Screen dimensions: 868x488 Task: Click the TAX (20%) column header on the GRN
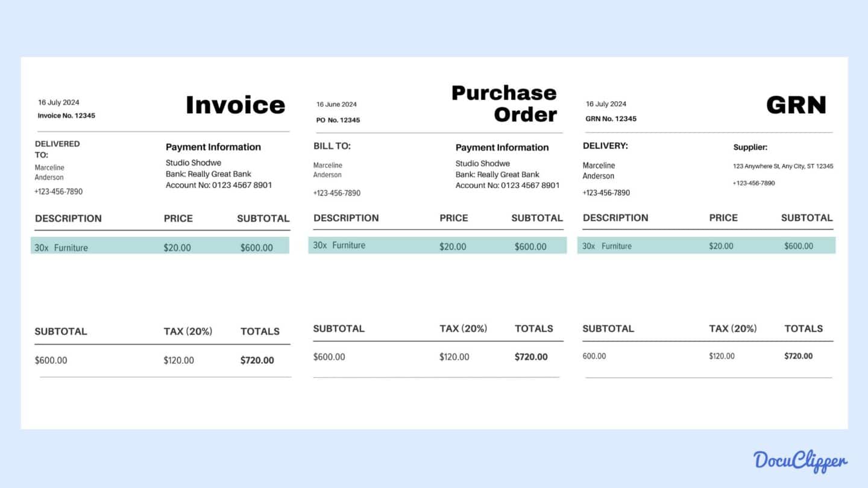(733, 328)
